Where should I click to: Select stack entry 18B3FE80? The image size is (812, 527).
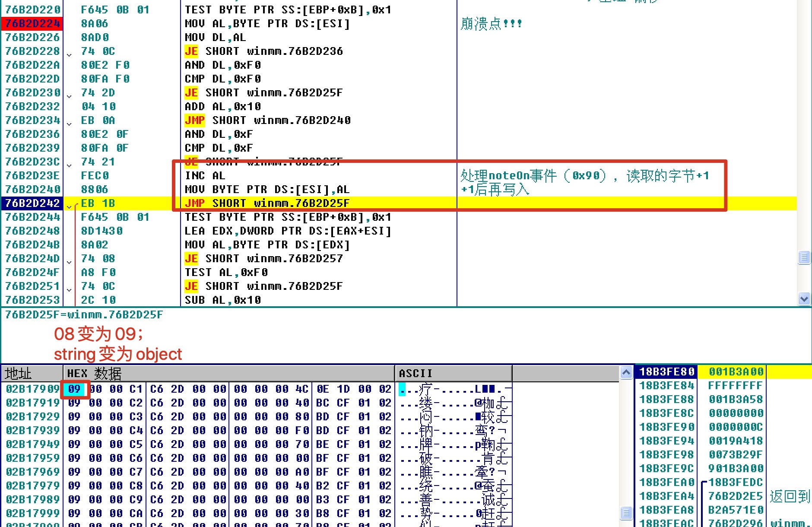(666, 372)
